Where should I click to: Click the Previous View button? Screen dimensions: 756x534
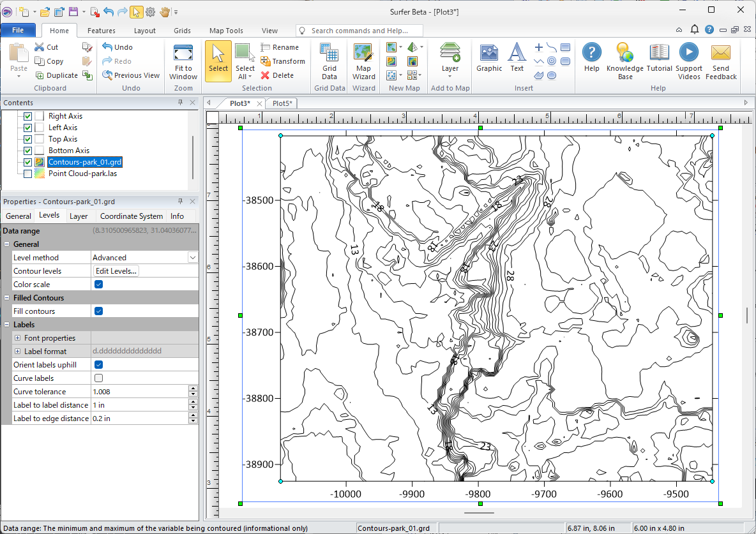[131, 75]
